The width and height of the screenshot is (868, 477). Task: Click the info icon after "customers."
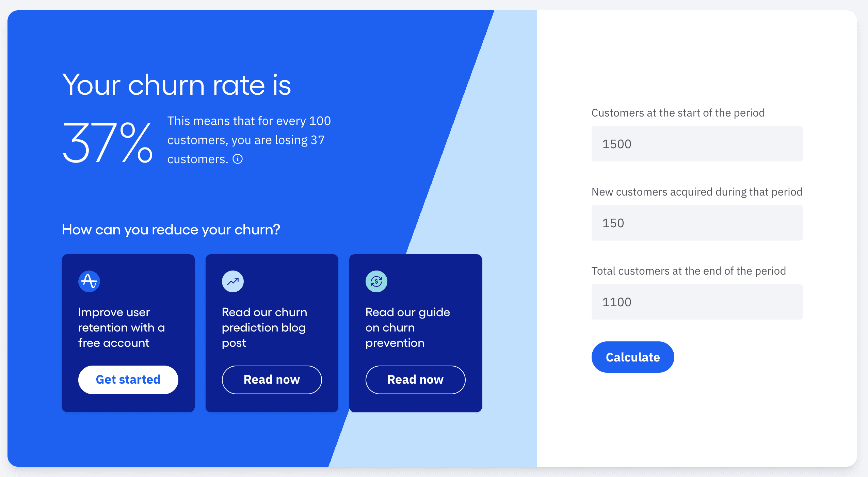click(238, 159)
